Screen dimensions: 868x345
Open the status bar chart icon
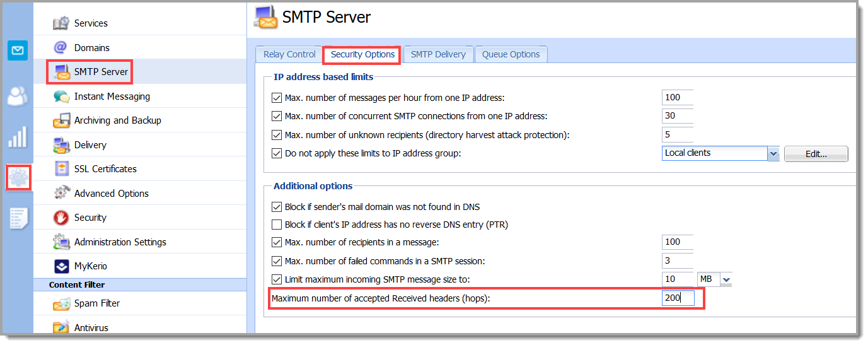pyautogui.click(x=18, y=137)
